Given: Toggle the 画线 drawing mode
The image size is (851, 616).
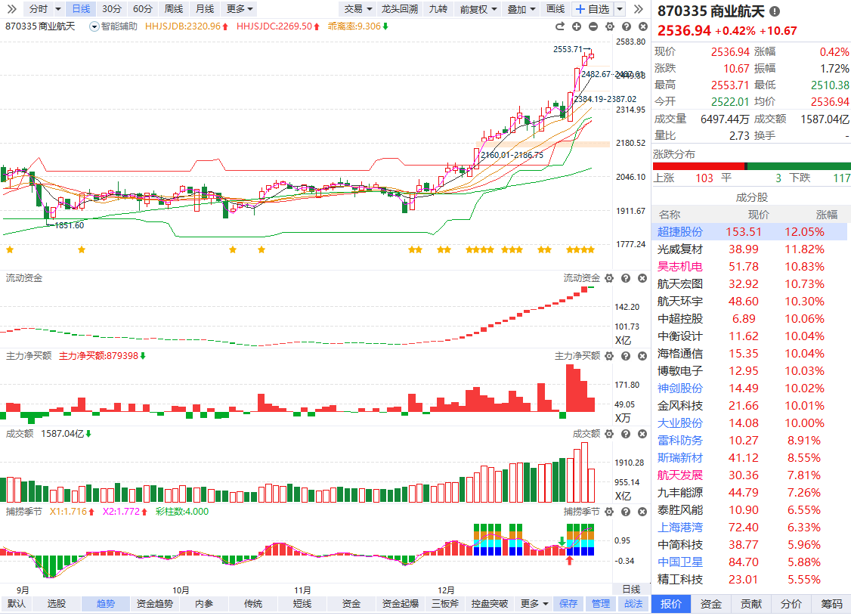Looking at the screenshot, I should pos(555,9).
